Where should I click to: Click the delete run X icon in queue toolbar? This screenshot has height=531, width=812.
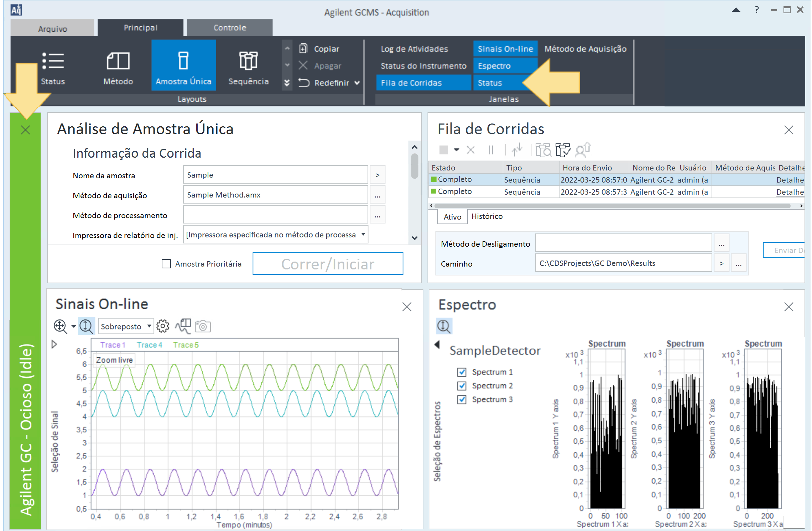click(471, 150)
